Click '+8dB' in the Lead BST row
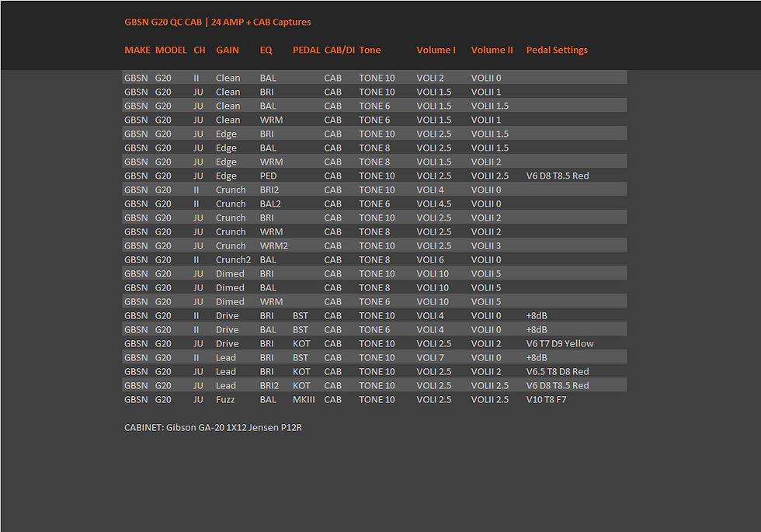761x532 pixels. (537, 358)
